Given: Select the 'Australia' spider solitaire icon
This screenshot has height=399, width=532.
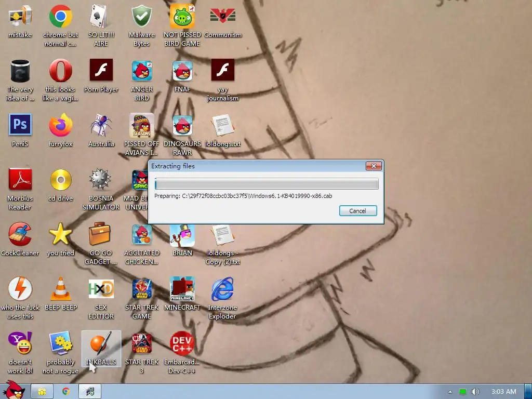Looking at the screenshot, I should coord(101,125).
